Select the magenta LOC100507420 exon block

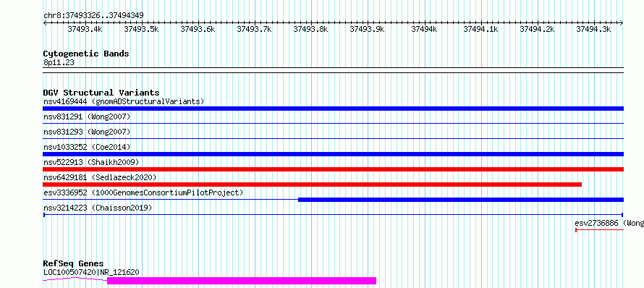tap(242, 281)
